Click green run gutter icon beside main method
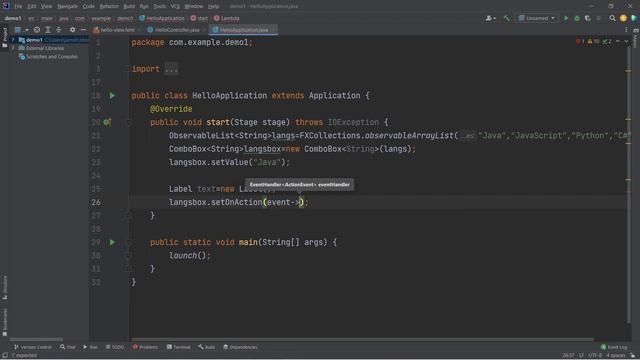640x360 pixels. pos(112,242)
